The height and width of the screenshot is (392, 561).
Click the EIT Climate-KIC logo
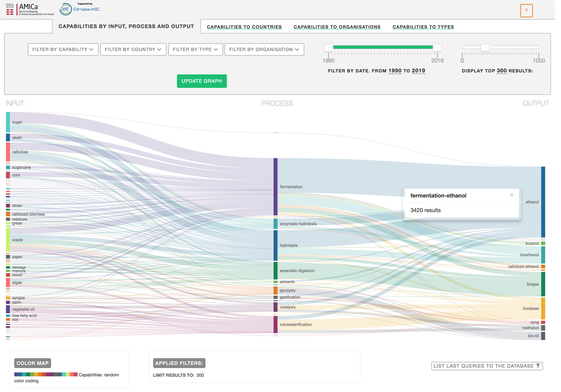click(80, 9)
